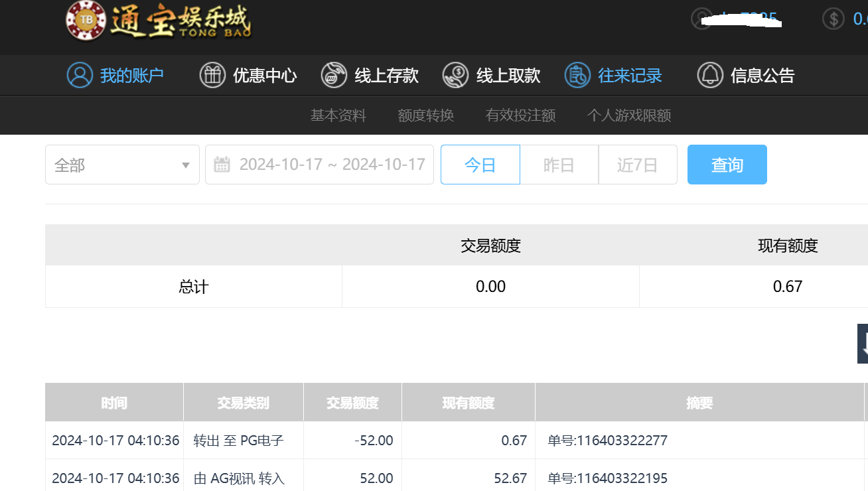Select the 昨日 date range option
This screenshot has width=868, height=491.
559,165
